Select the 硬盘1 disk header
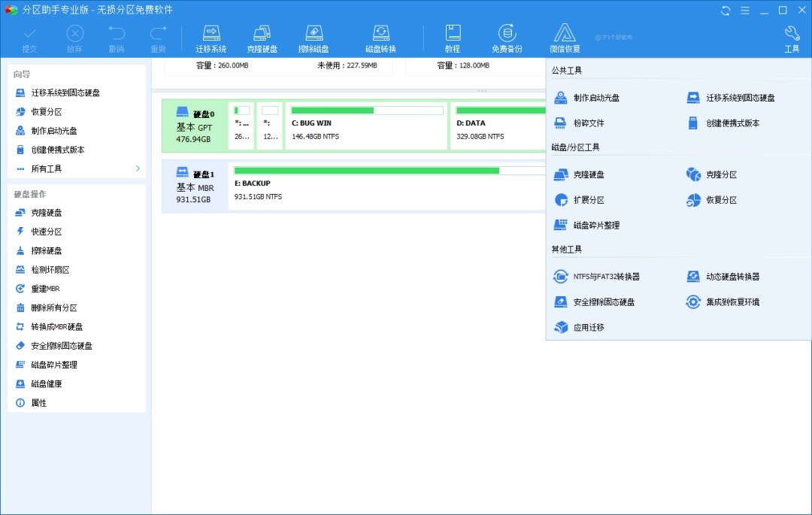This screenshot has width=812, height=515. coord(195,185)
